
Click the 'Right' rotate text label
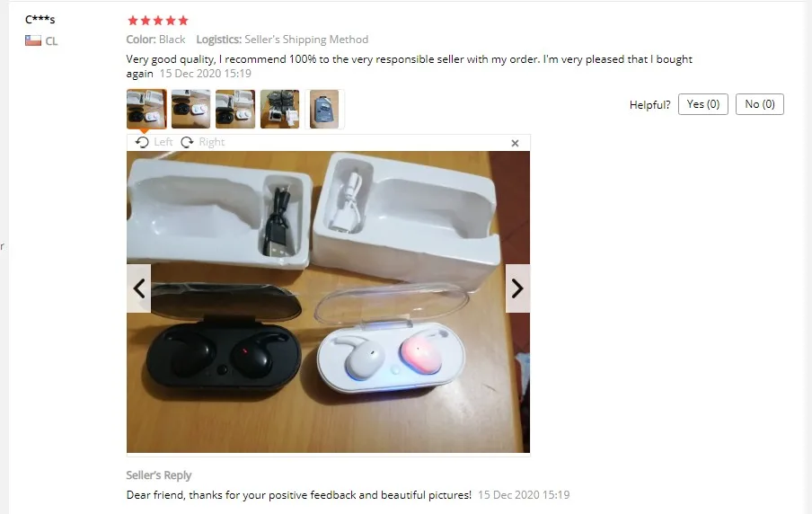(x=212, y=142)
